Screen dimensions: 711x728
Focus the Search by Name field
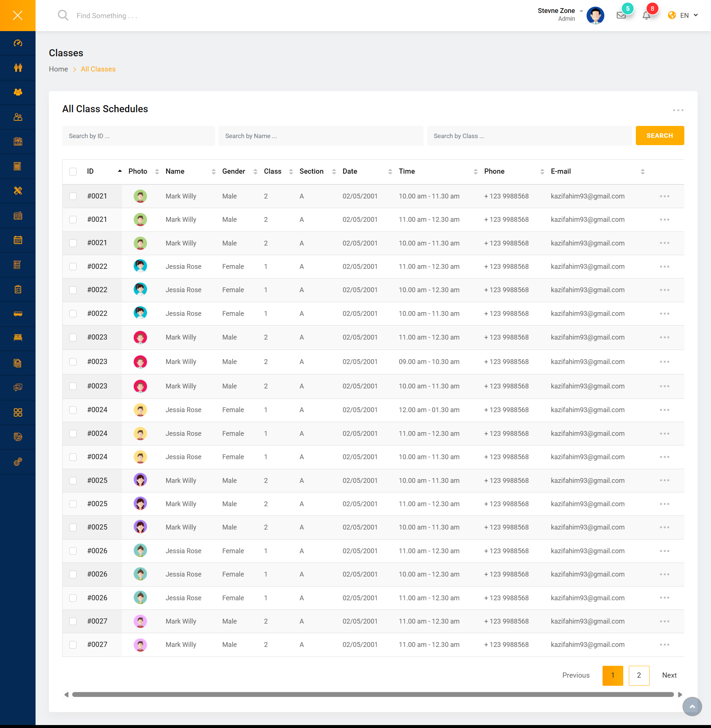[321, 136]
